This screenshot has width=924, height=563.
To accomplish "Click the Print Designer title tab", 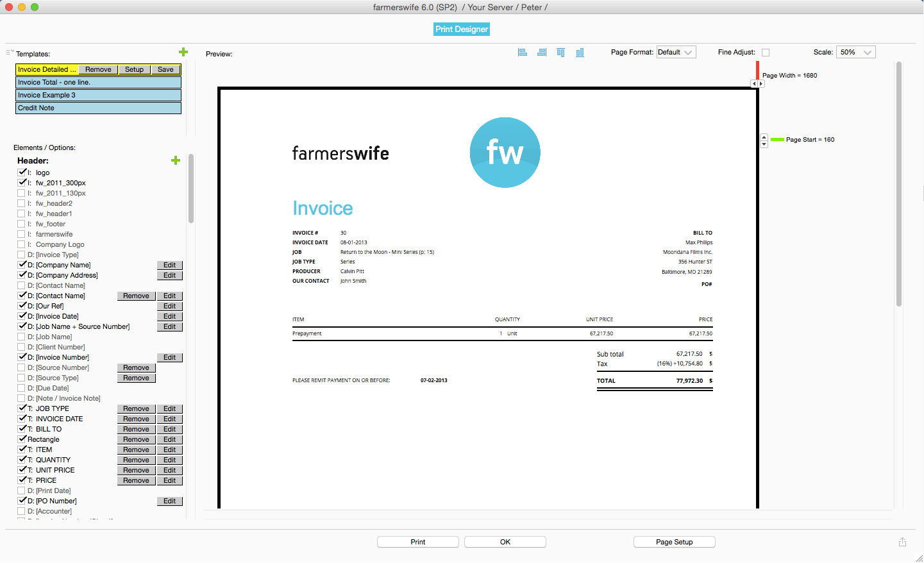I will click(x=462, y=29).
